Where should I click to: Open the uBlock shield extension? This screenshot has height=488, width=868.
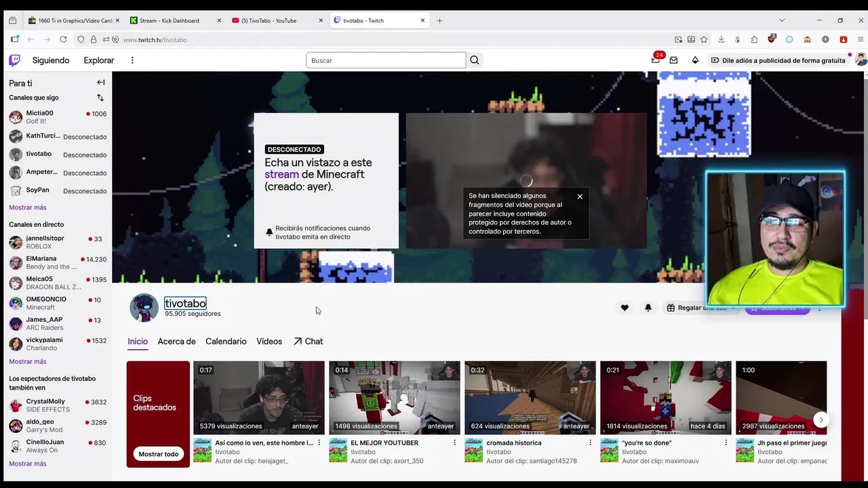click(x=772, y=39)
